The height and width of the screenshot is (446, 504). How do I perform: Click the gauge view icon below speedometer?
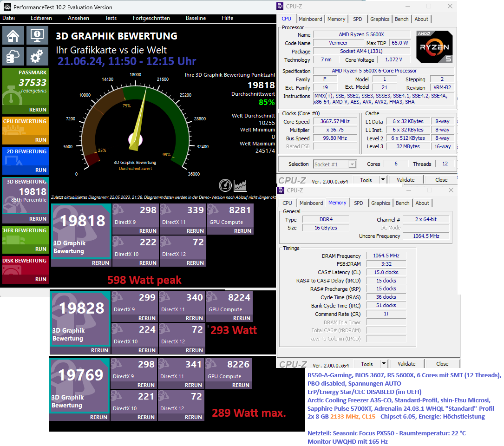(225, 185)
